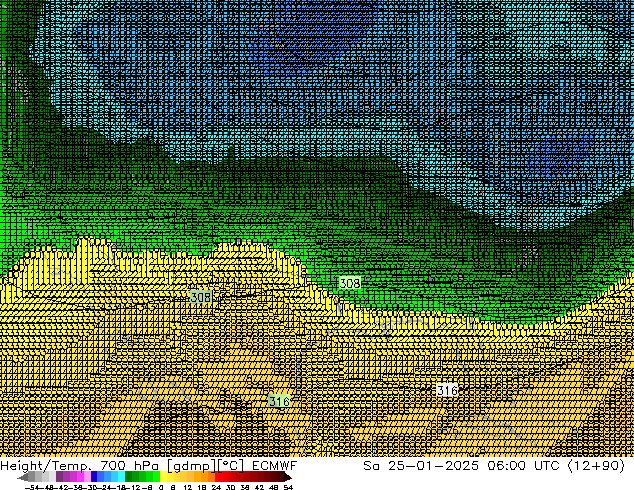The image size is (634, 490).
Task: Click the '54' value at the legend's right end
Action: tap(288, 487)
